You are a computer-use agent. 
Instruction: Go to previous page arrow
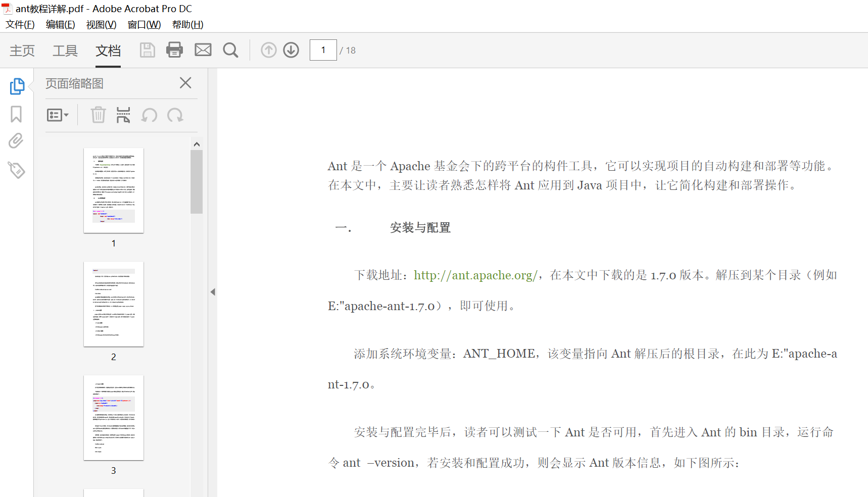[269, 50]
